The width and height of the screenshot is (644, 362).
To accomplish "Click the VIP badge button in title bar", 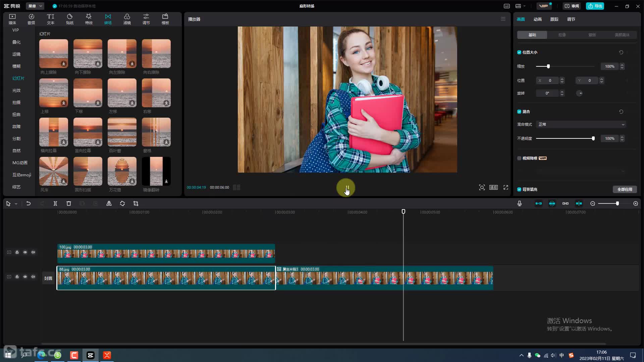I will tap(544, 6).
